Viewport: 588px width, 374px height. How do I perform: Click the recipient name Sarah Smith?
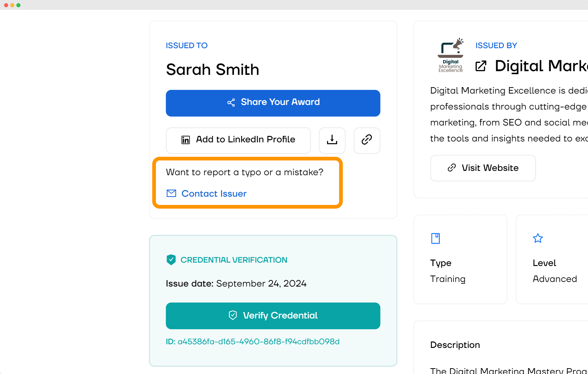[212, 69]
